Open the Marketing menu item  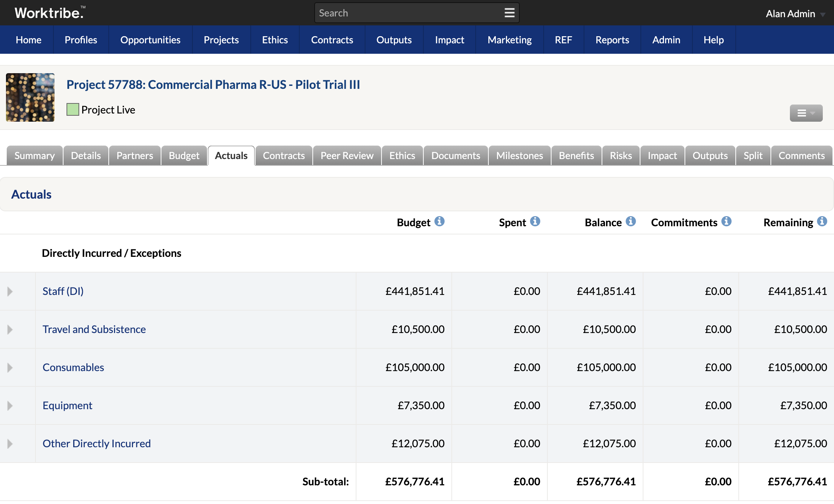click(510, 40)
